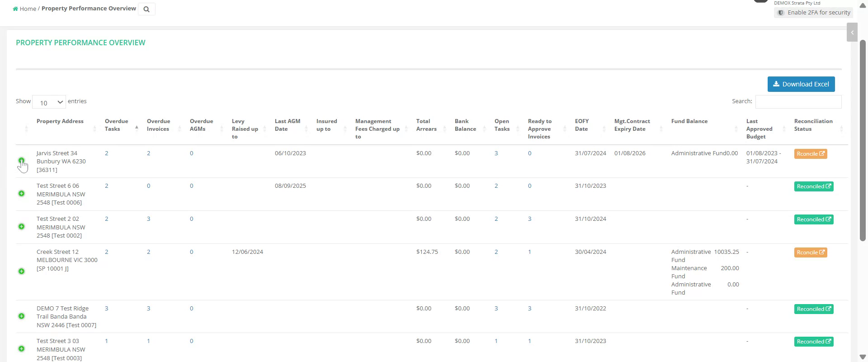Viewport: 868px width, 362px height.
Task: Sort table by Total Arrears column
Action: pyautogui.click(x=426, y=125)
